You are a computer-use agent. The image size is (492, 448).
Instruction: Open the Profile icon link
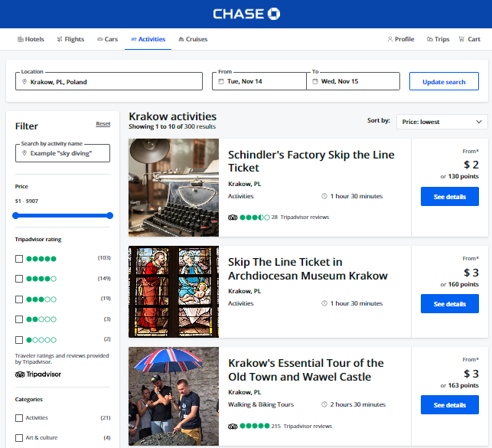click(390, 39)
